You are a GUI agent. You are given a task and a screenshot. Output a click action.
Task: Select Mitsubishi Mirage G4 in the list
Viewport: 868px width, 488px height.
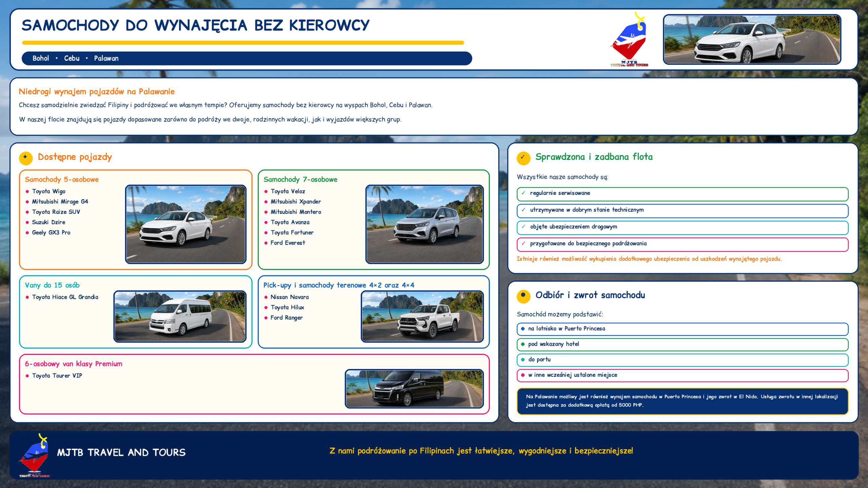pyautogui.click(x=60, y=202)
